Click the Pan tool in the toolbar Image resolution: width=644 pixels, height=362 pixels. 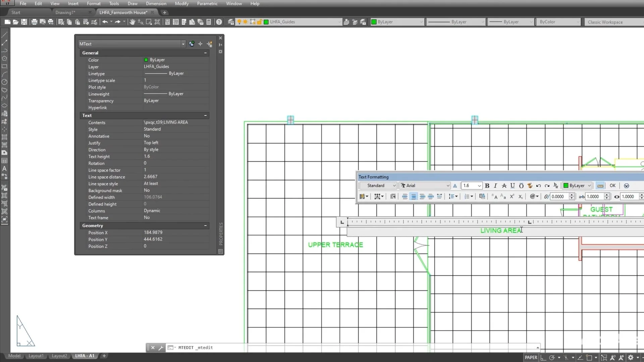[132, 22]
